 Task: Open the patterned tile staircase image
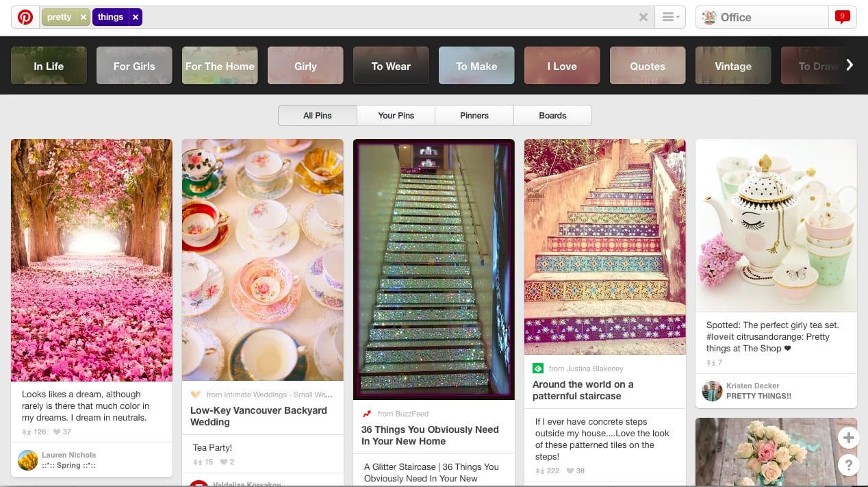(x=605, y=247)
